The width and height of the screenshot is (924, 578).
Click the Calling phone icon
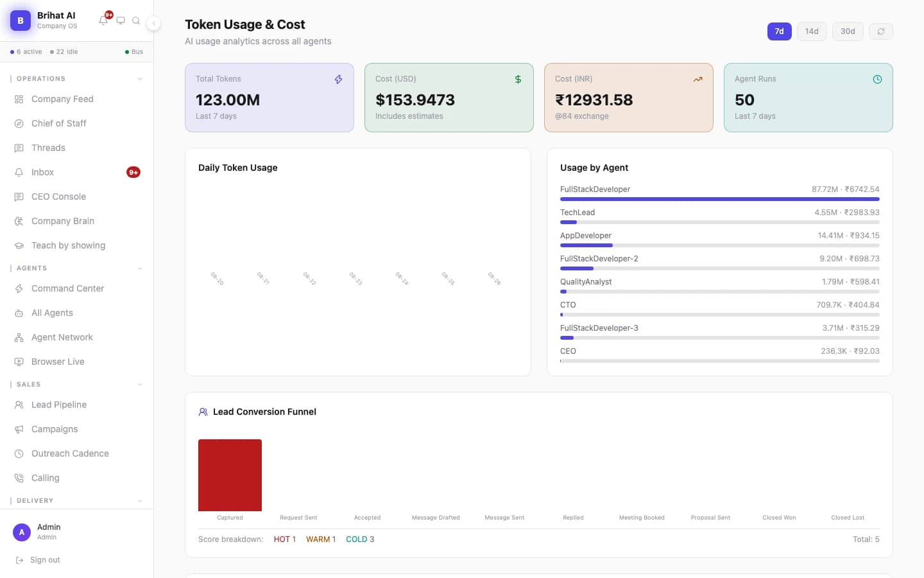(x=19, y=478)
